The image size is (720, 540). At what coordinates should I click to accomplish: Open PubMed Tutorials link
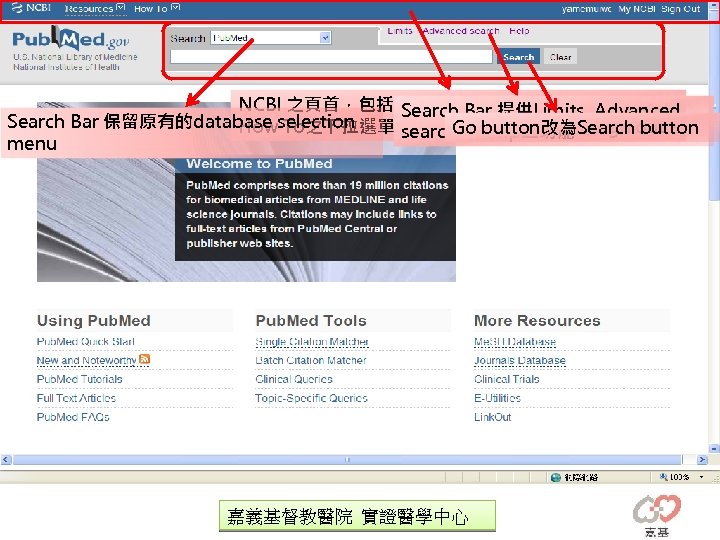(x=79, y=379)
